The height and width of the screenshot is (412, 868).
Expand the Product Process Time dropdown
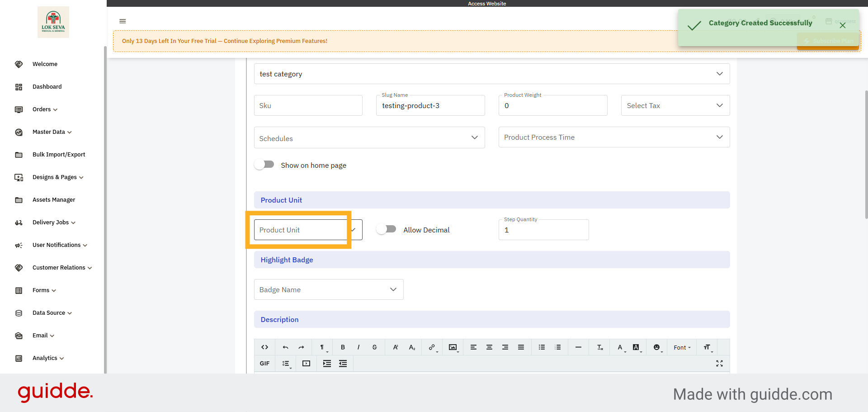click(613, 137)
